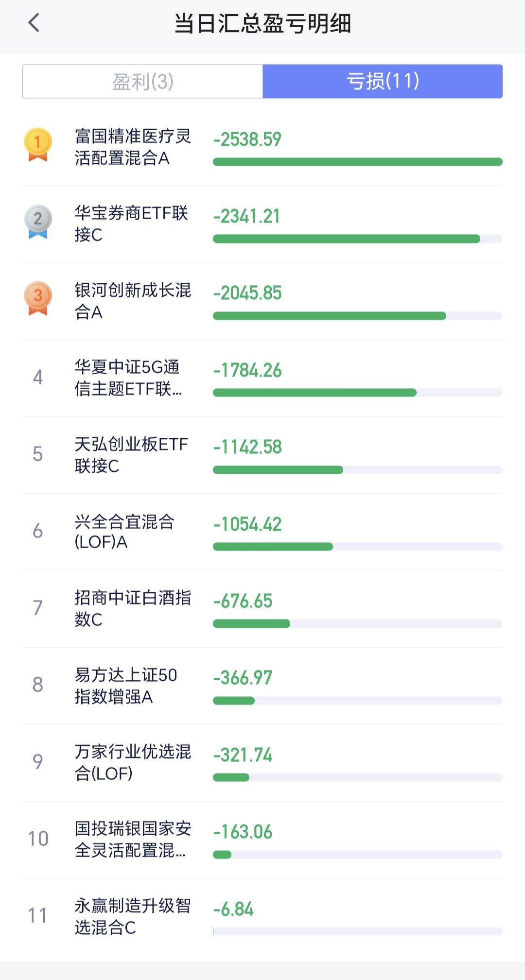Select 华夏中证5G通信主题ETF fund row
This screenshot has width=525, height=980.
click(x=128, y=378)
